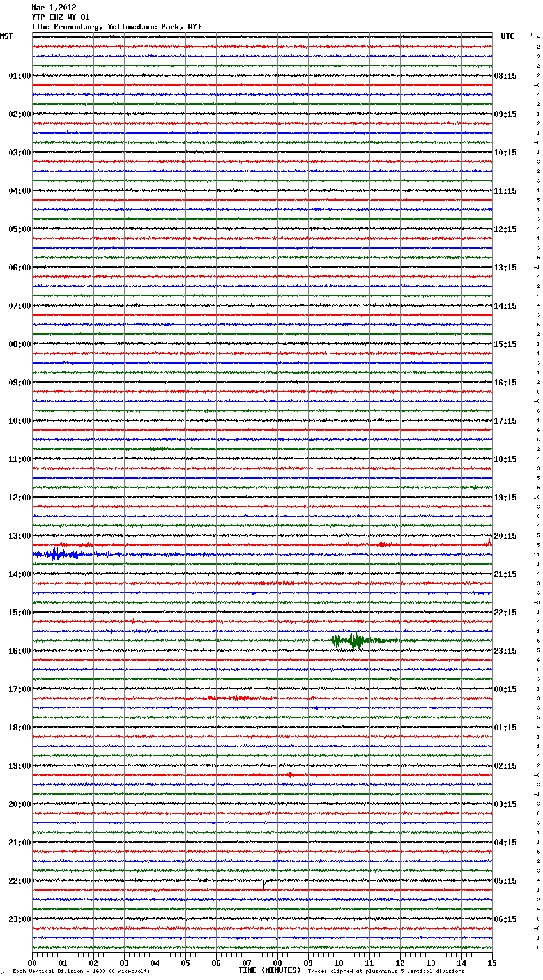Click the 09:15 UTC time label

pos(505,114)
